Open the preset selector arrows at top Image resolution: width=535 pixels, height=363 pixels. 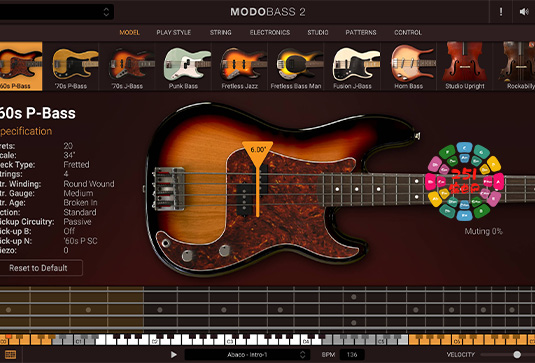pos(106,12)
